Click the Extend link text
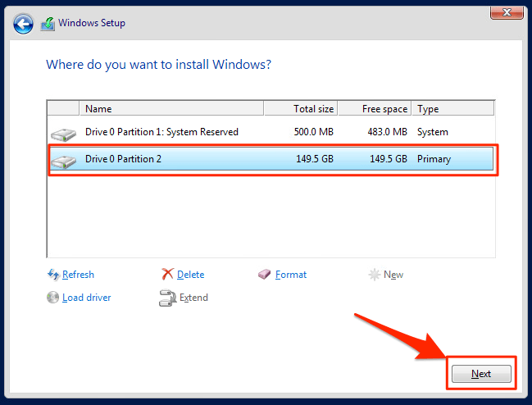The width and height of the screenshot is (532, 405). point(193,298)
